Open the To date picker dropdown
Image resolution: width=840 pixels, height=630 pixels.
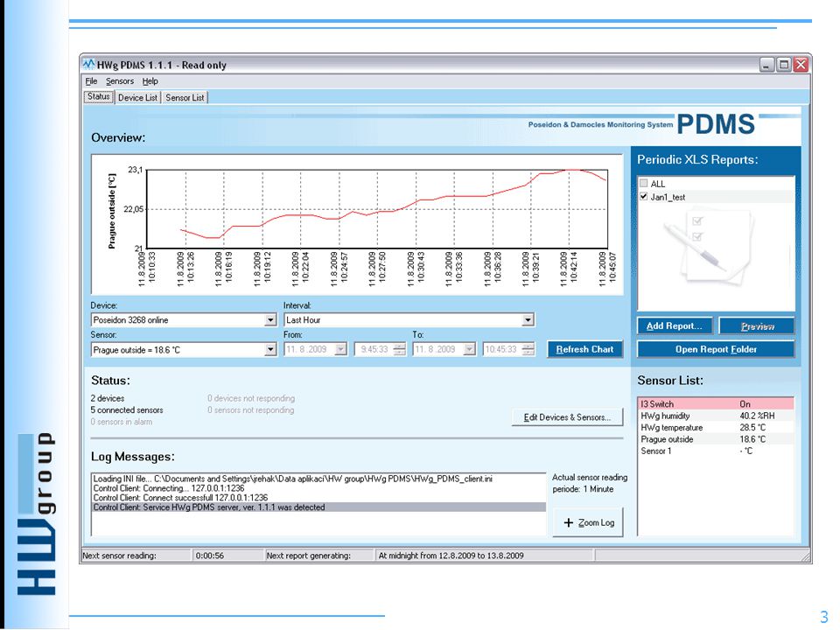(469, 349)
